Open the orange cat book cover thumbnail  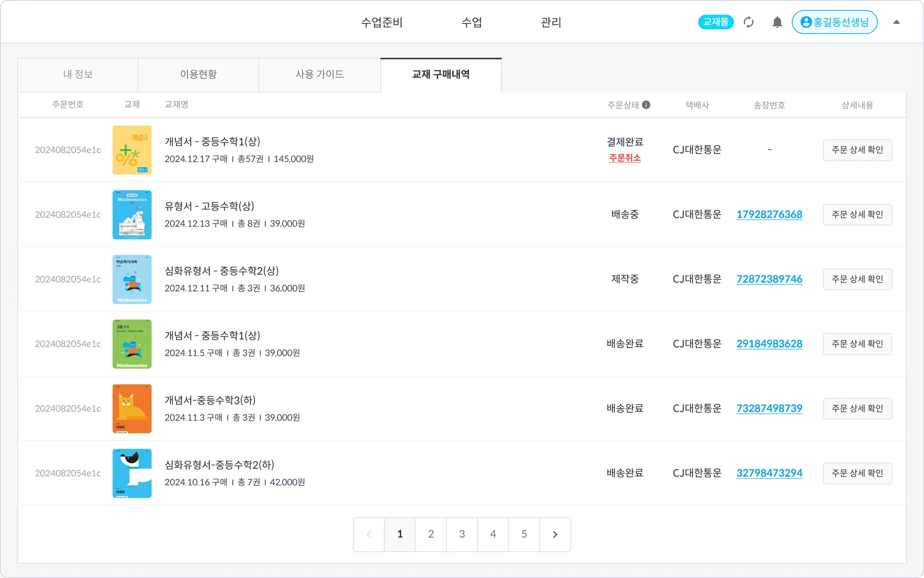(x=132, y=409)
